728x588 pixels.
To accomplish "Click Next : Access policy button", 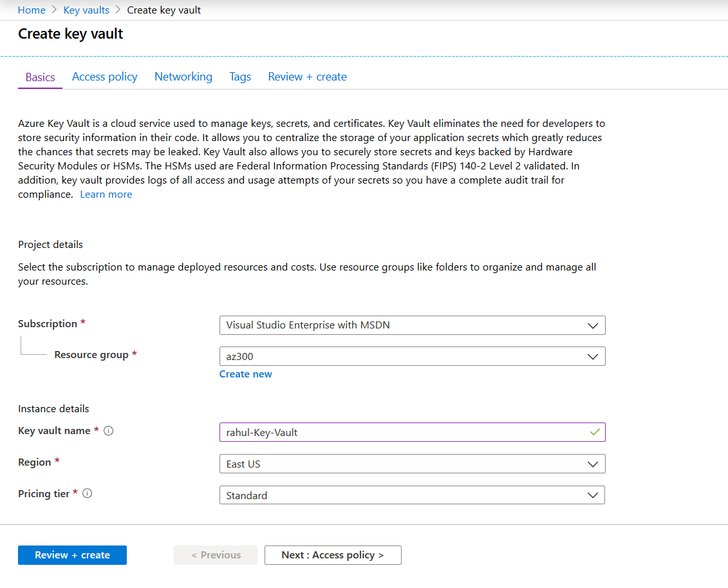I will point(333,555).
